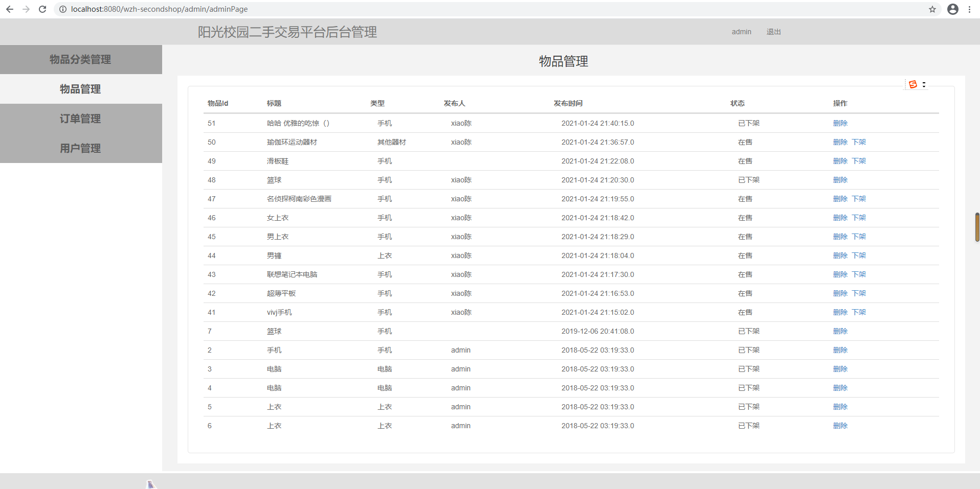This screenshot has width=980, height=489.
Task: Click 下架 for item 44 男裤
Action: coord(859,255)
